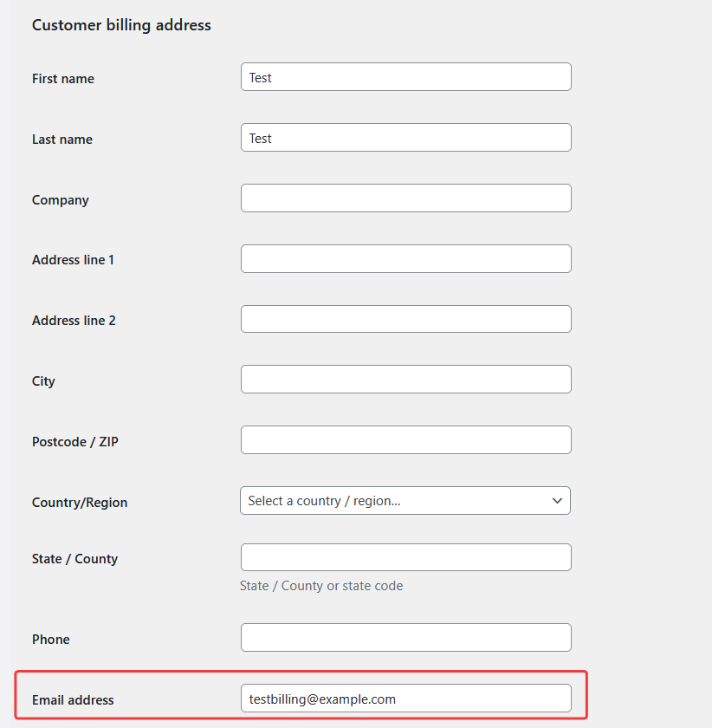Screen dimensions: 712x728
Task: Focus the Phone number field
Action: [x=405, y=638]
